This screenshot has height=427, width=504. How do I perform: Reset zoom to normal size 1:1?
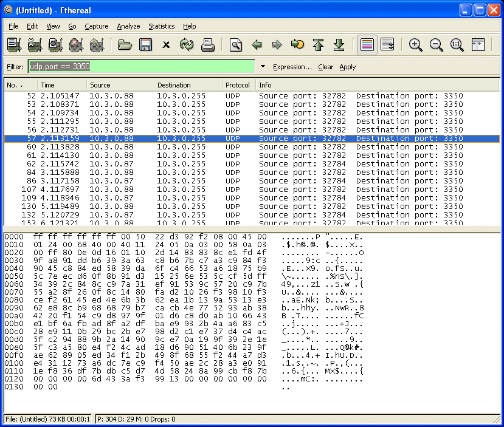tap(457, 44)
